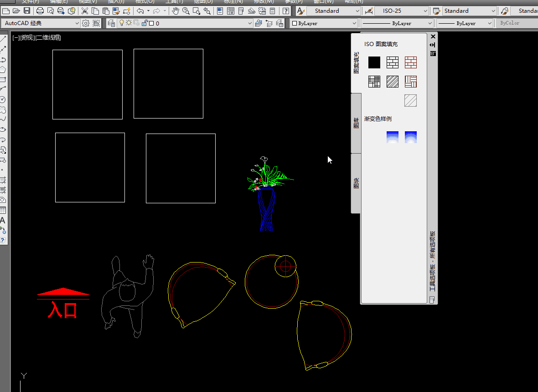
Task: Toggle layer viewport freeze icon
Action: 137,23
